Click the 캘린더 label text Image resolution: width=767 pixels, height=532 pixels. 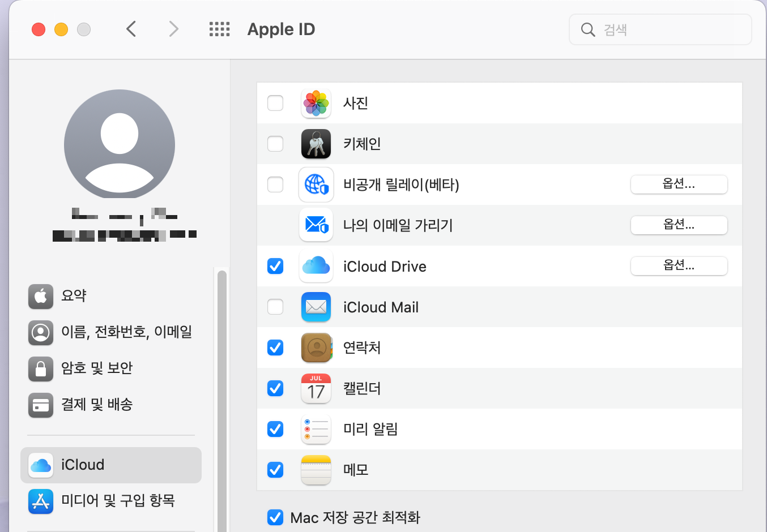[362, 389]
